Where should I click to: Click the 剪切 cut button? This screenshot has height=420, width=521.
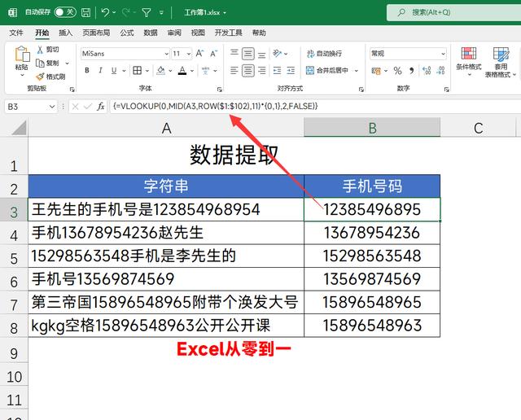point(47,50)
